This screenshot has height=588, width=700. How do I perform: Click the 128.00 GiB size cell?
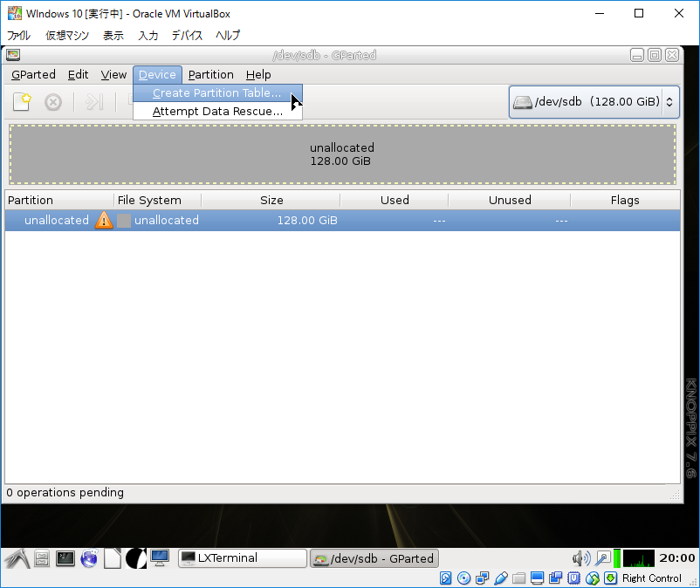[307, 221]
